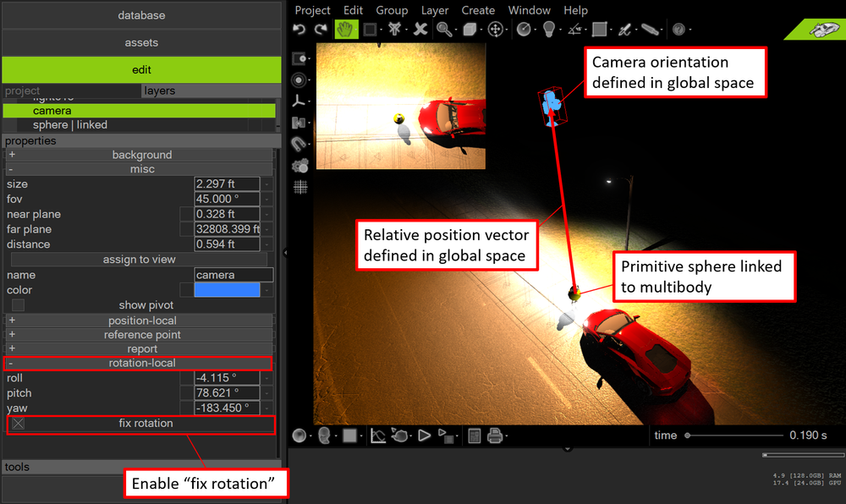846x504 pixels.
Task: Click the coordinate axes icon
Action: point(299,101)
